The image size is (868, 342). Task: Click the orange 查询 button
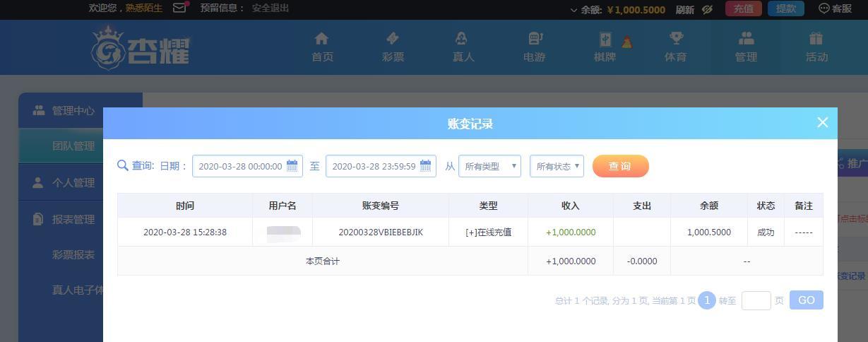click(620, 166)
